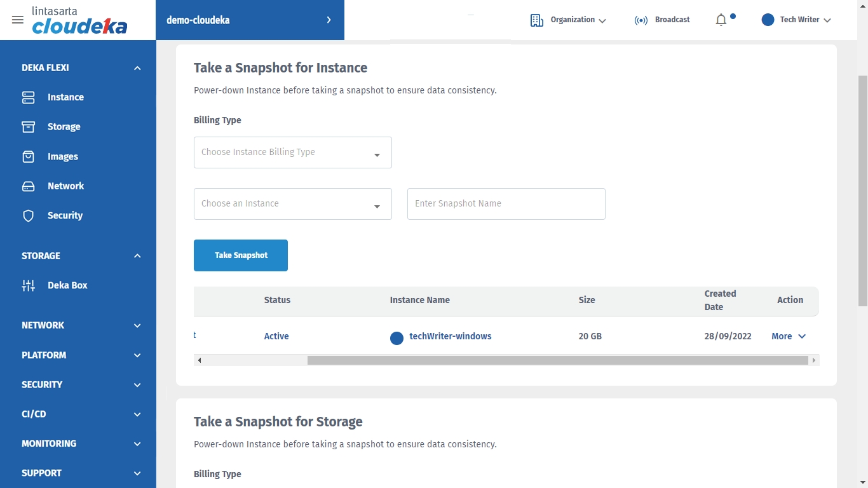The height and width of the screenshot is (488, 868).
Task: Expand the More action menu
Action: pyautogui.click(x=789, y=336)
